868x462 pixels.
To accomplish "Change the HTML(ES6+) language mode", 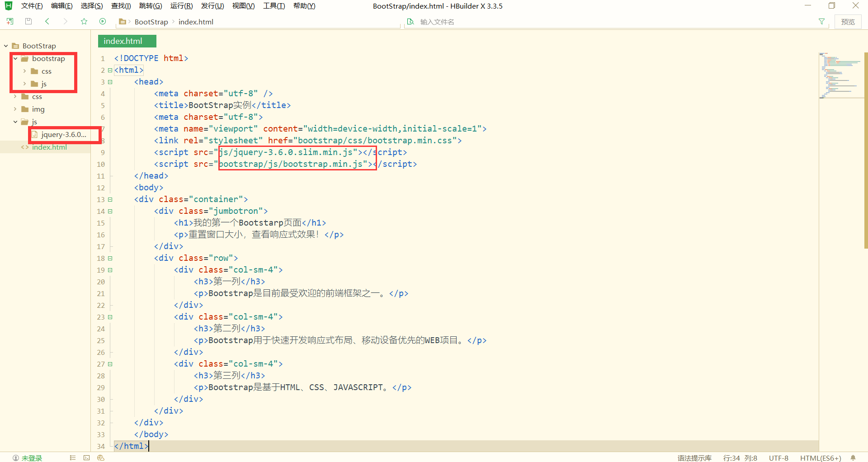I will coord(821,458).
